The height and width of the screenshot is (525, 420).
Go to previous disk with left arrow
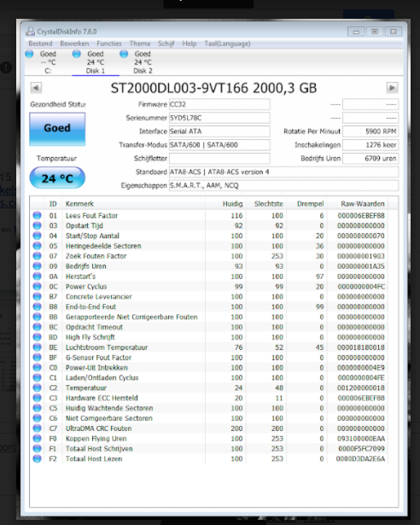pos(36,88)
